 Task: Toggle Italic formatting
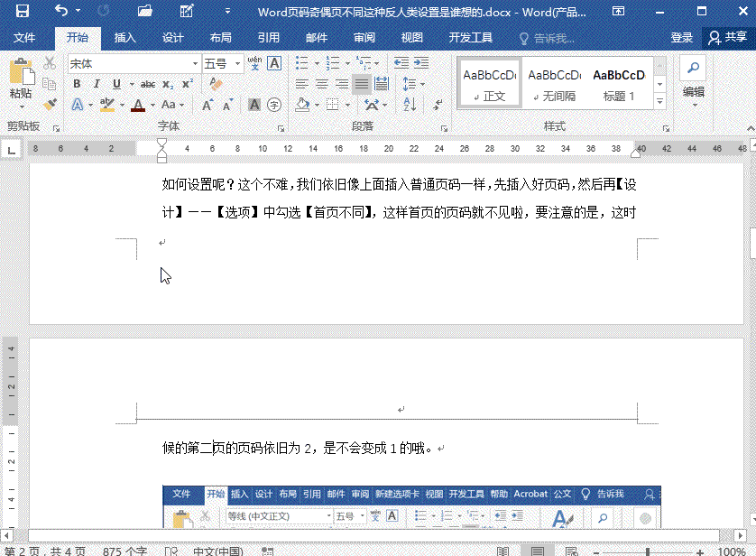tap(97, 84)
